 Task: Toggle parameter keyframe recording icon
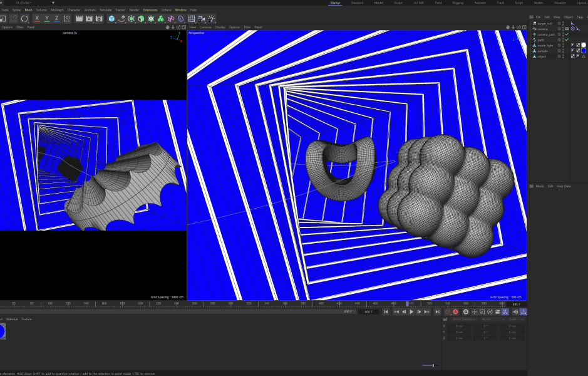pos(498,312)
